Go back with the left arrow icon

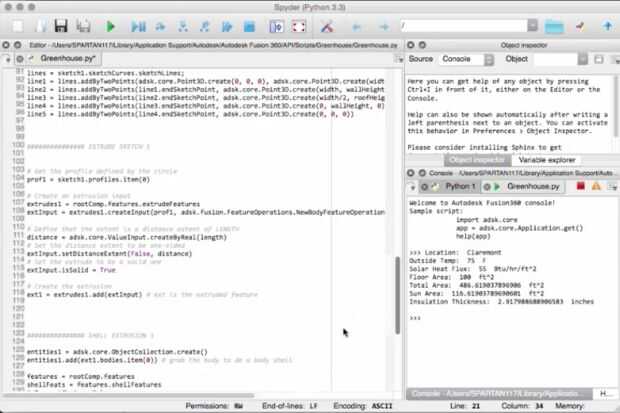pos(356,27)
